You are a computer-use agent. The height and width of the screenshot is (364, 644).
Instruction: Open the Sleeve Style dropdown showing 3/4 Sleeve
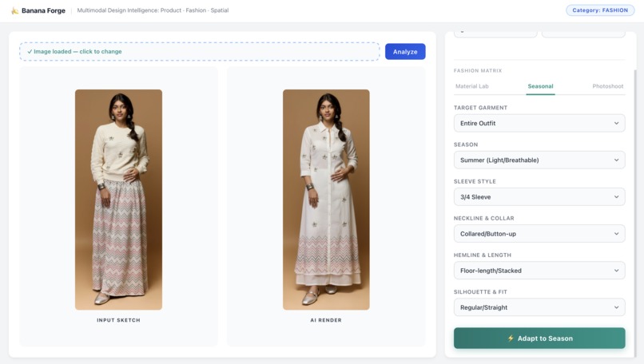click(539, 197)
